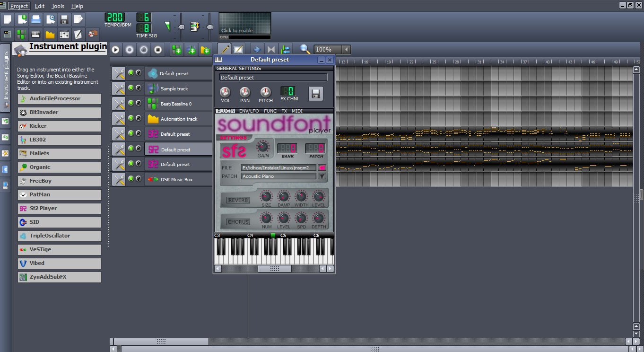Solo the Sample track

[x=139, y=88]
